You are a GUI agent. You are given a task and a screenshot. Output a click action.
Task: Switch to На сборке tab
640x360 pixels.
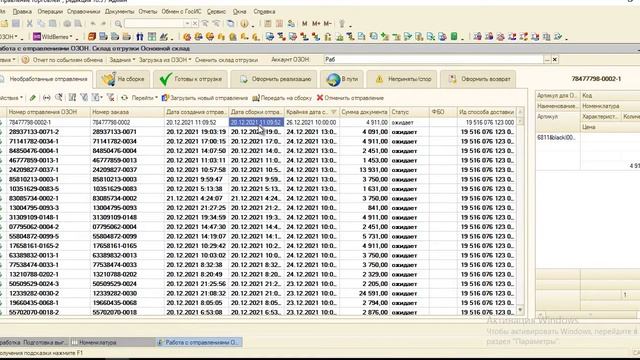click(x=122, y=79)
